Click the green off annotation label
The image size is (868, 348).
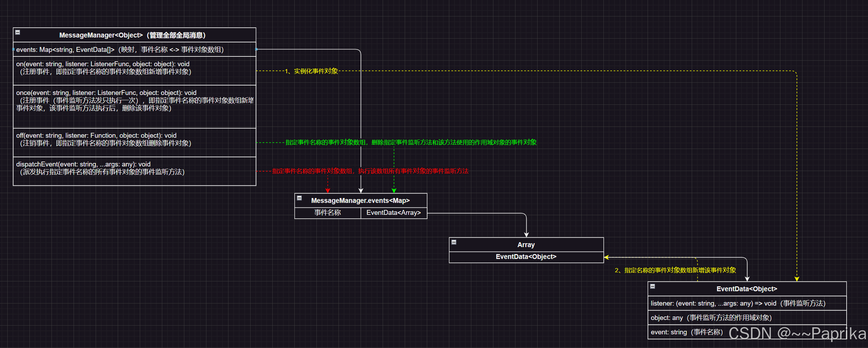click(x=411, y=142)
